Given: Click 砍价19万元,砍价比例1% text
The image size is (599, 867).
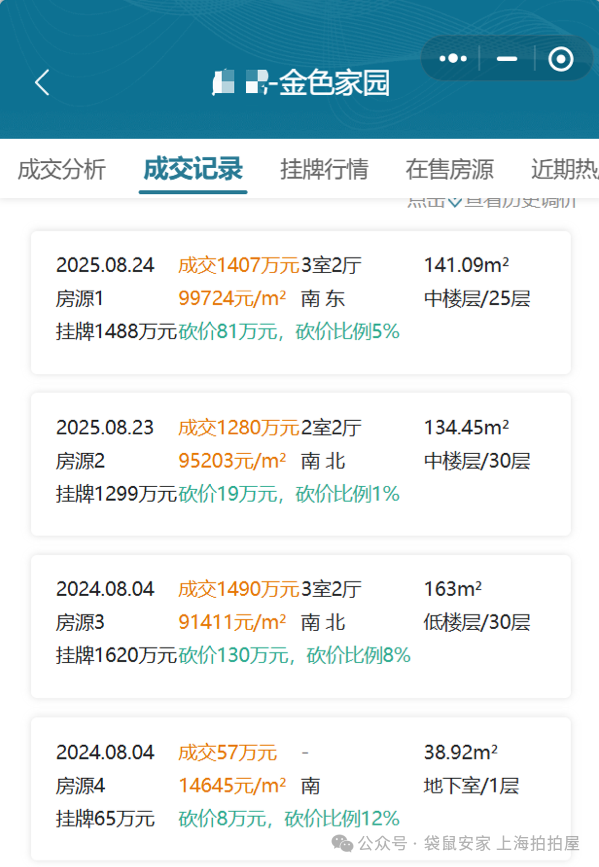Looking at the screenshot, I should click(289, 494).
